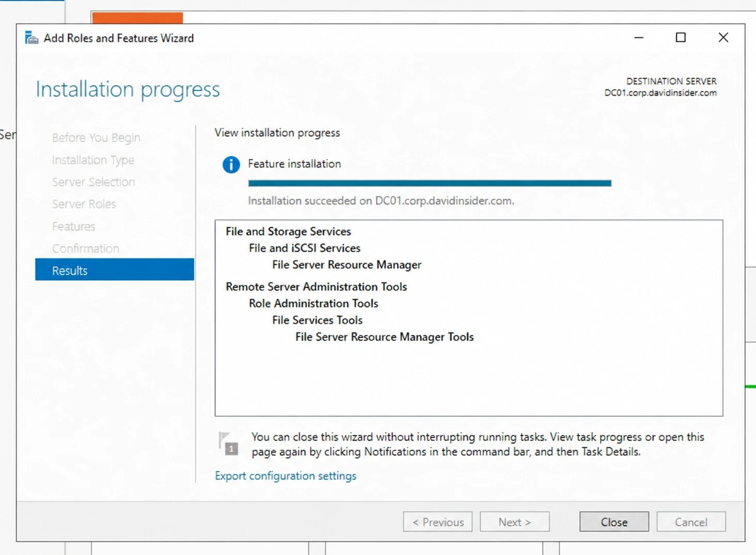Click the Add Roles and Features Wizard title icon
The image size is (756, 555).
[x=32, y=38]
